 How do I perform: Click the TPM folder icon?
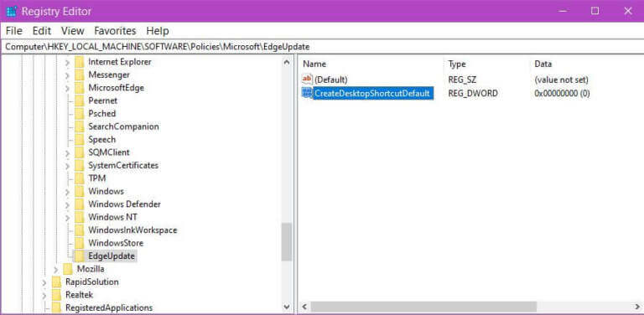80,178
